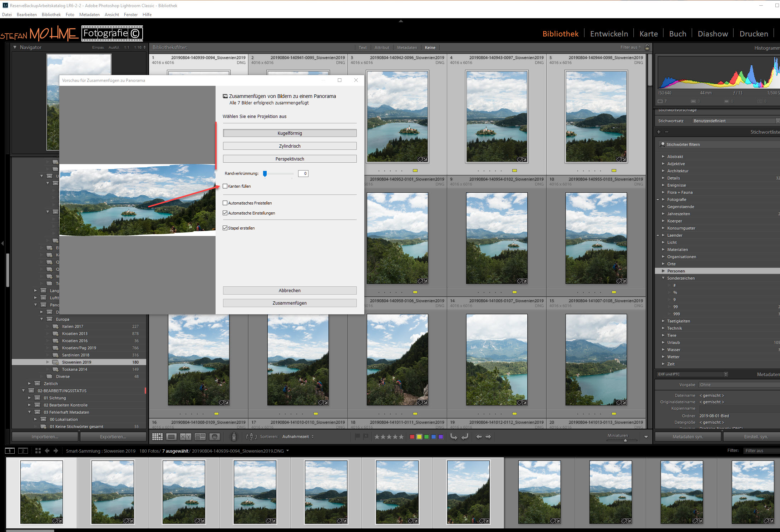Set red color label

[x=412, y=437]
